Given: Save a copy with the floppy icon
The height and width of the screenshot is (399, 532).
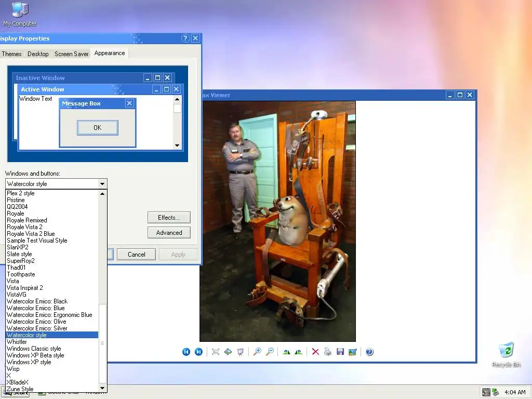Looking at the screenshot, I should 340,352.
